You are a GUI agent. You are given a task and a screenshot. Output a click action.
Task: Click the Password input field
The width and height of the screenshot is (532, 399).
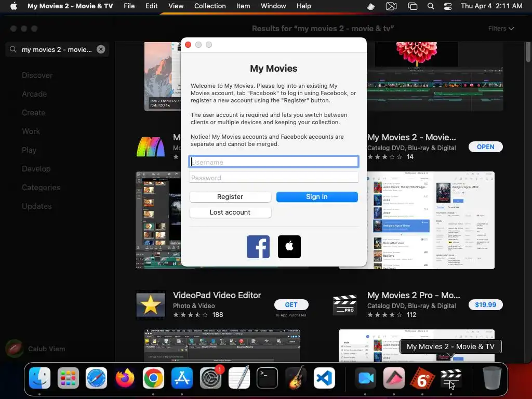(273, 178)
